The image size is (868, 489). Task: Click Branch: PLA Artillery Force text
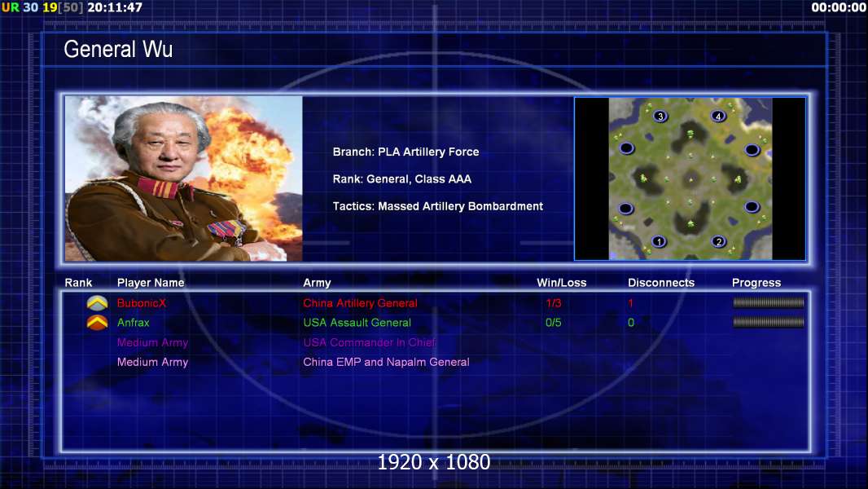click(406, 152)
